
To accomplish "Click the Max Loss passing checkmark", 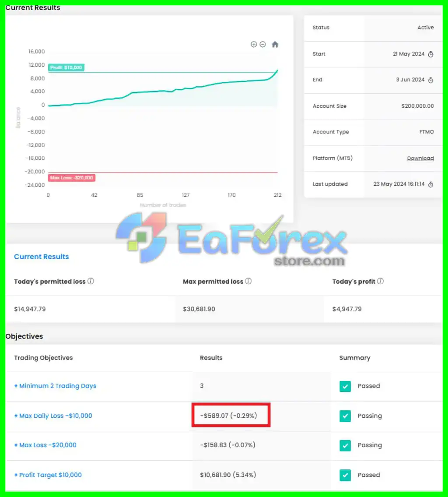I will tap(345, 445).
